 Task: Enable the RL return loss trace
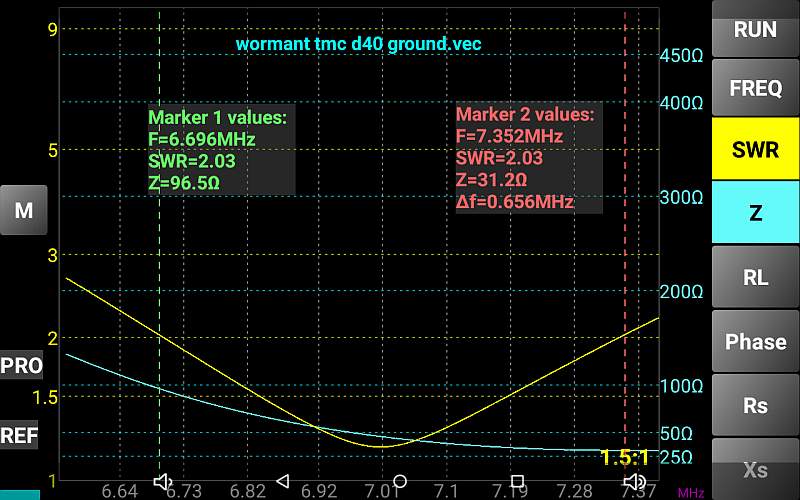pyautogui.click(x=755, y=277)
